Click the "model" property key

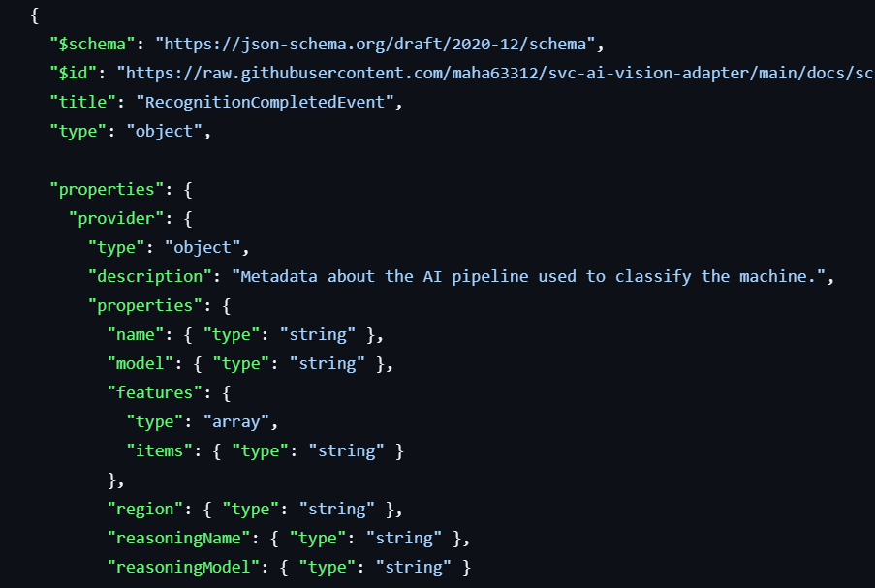[x=141, y=363]
